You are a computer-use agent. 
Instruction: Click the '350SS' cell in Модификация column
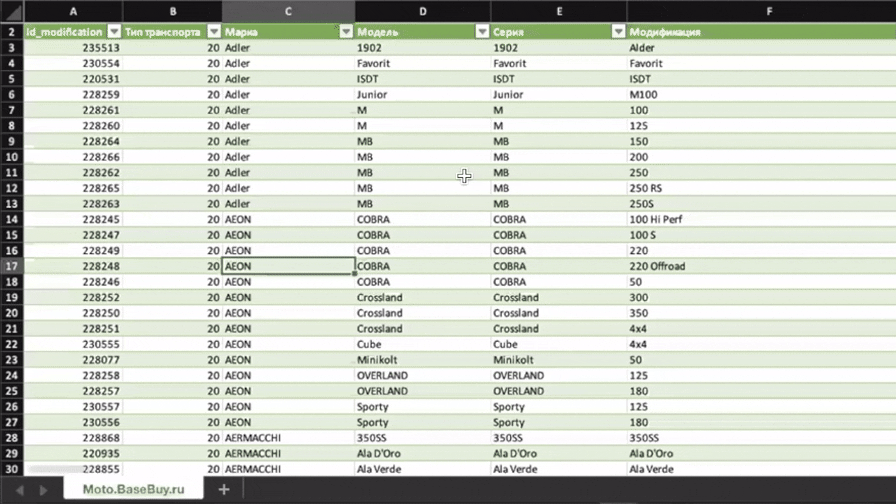761,438
